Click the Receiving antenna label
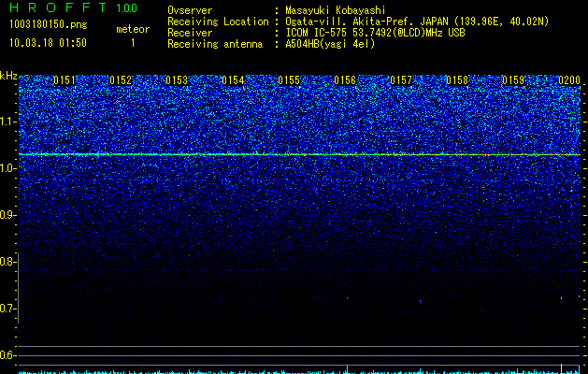Viewport: 588px width, 374px height. [215, 44]
